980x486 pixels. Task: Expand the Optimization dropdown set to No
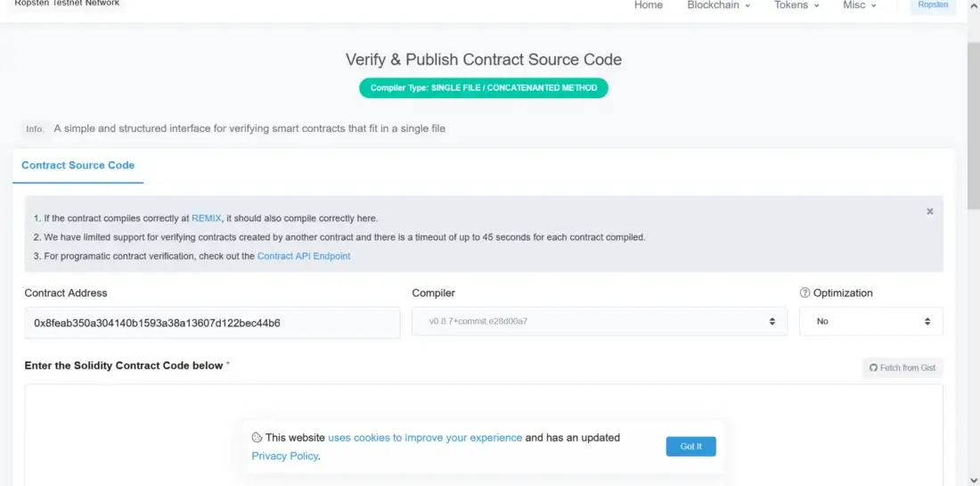point(870,321)
